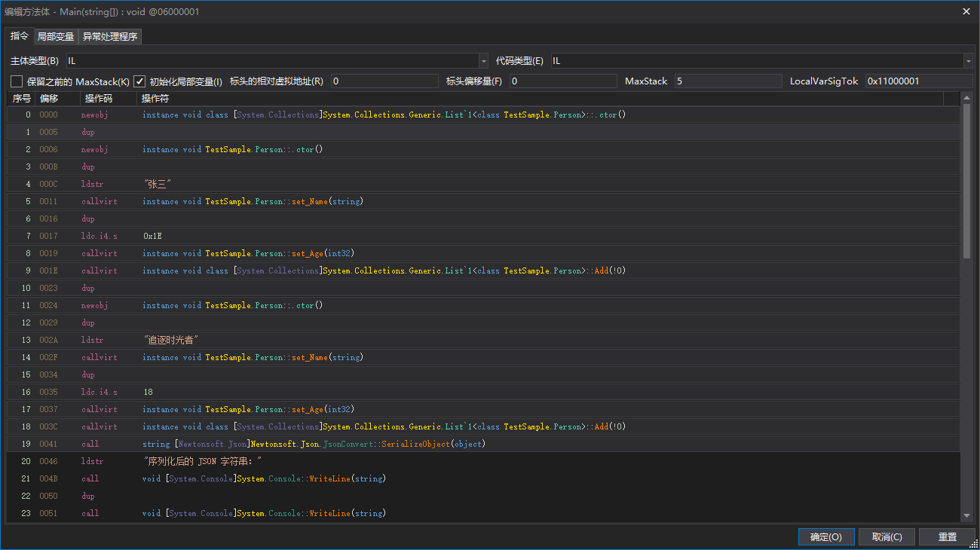Open the 异常处理程序 tab
This screenshot has width=980, height=550.
pos(110,37)
